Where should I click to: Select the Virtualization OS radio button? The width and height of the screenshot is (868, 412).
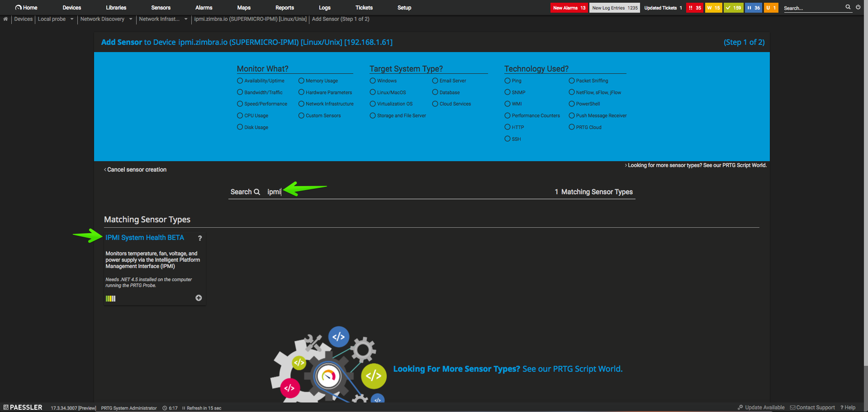[x=373, y=104]
